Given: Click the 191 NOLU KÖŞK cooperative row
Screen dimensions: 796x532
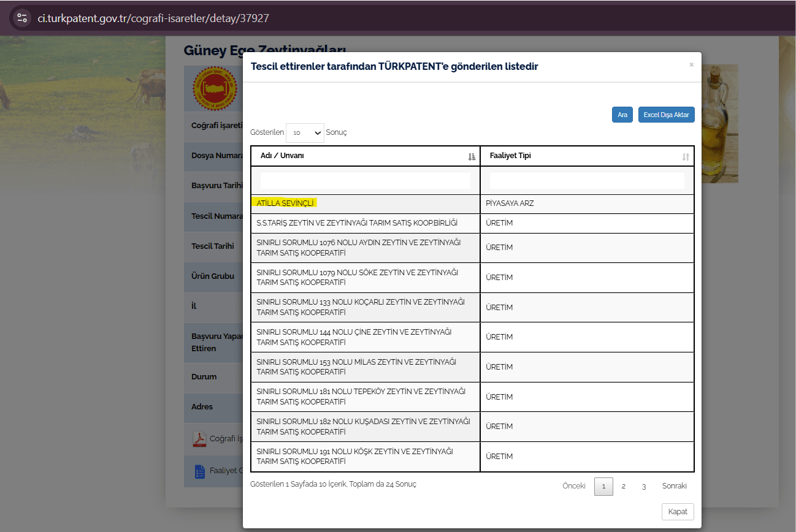Looking at the screenshot, I should (x=472, y=457).
